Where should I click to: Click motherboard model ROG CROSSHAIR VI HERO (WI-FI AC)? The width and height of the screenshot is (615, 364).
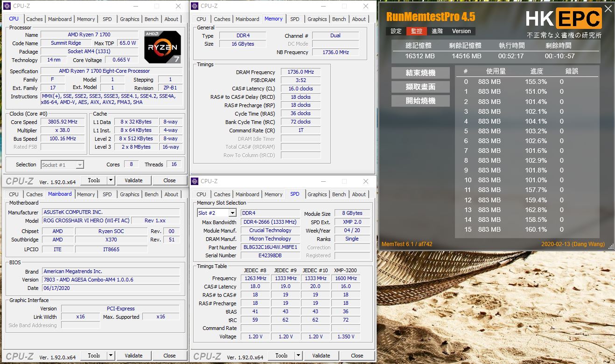point(87,220)
